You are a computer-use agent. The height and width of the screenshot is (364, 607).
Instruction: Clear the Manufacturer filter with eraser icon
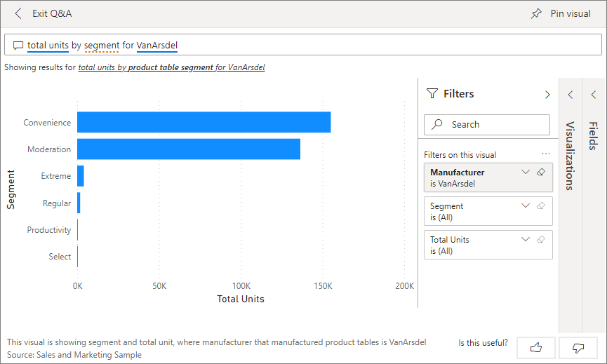[540, 173]
